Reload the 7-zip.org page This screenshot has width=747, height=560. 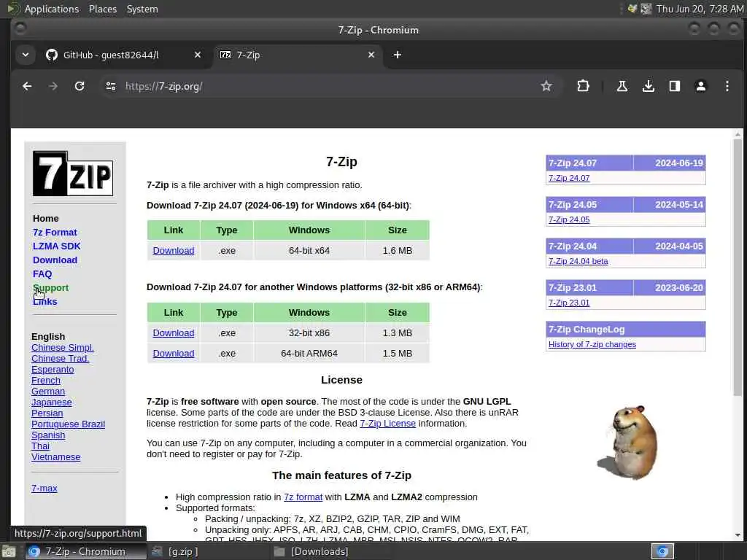(80, 86)
